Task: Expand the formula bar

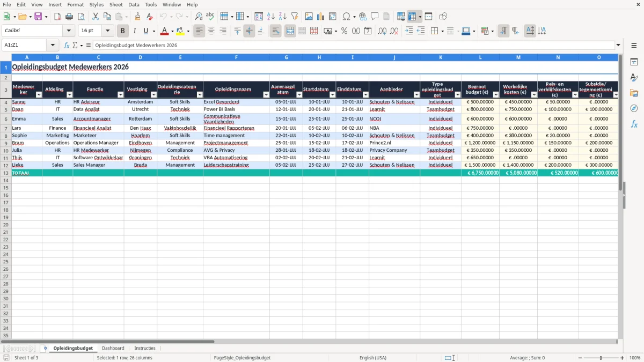Action: (618, 45)
